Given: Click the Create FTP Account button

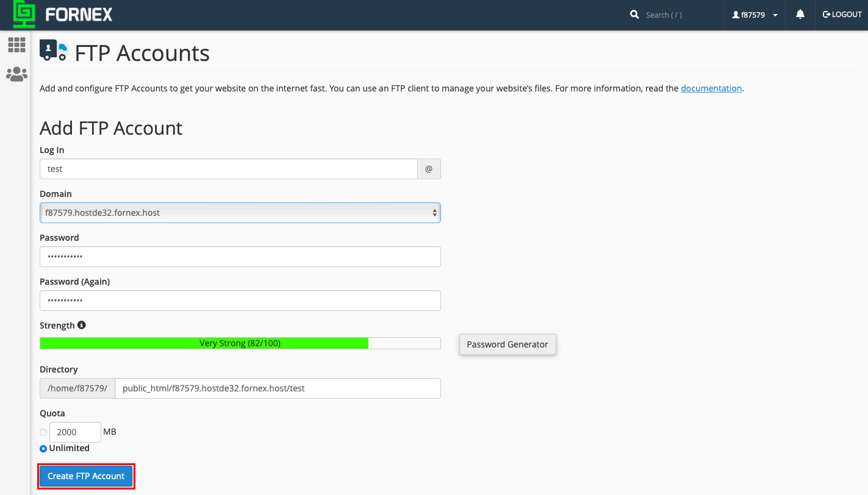Looking at the screenshot, I should click(86, 476).
